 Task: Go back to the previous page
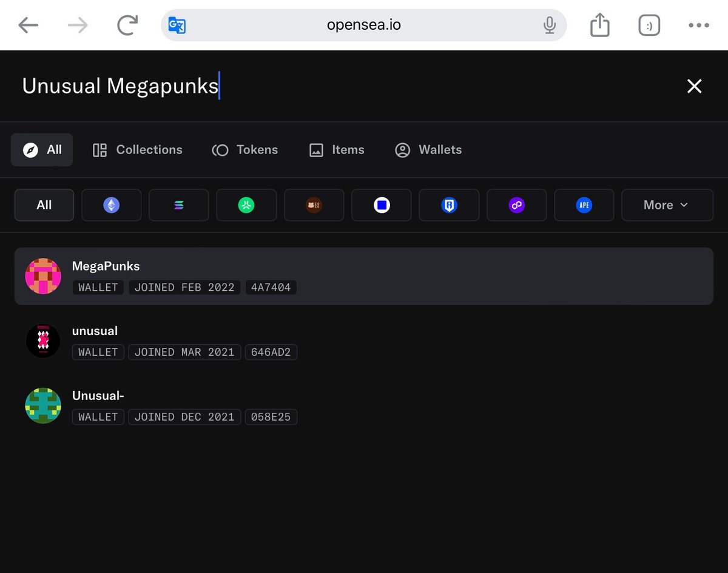[x=29, y=25]
